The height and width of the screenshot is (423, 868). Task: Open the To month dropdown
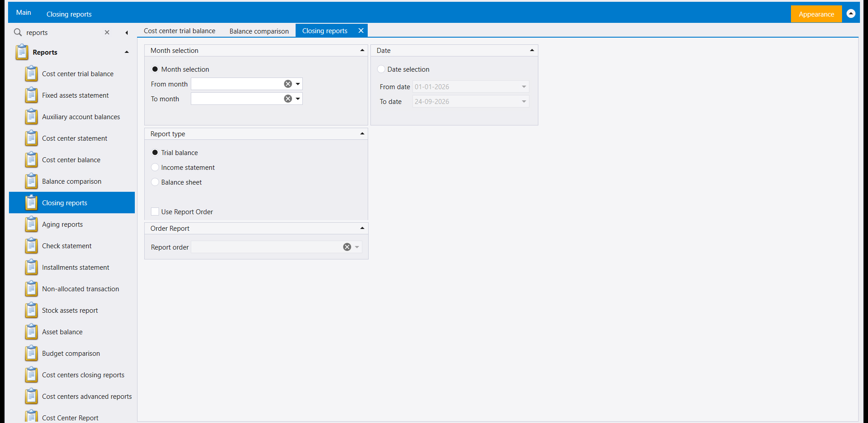(298, 99)
